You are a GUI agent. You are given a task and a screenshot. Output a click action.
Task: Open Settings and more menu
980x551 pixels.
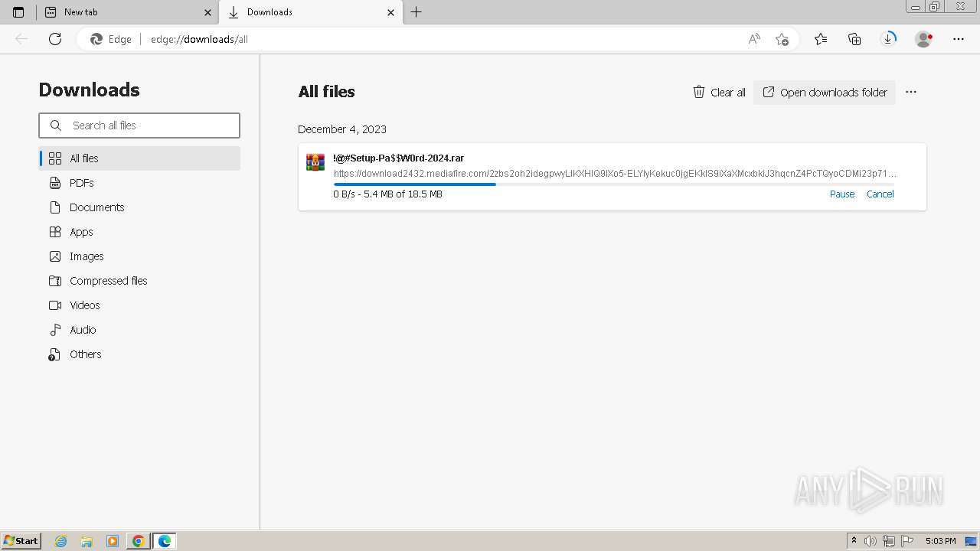(x=958, y=39)
